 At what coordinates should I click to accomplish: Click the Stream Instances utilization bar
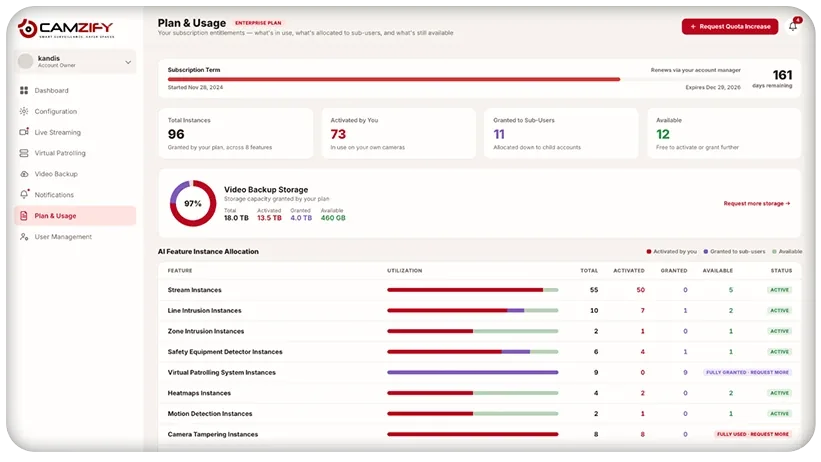pyautogui.click(x=472, y=290)
